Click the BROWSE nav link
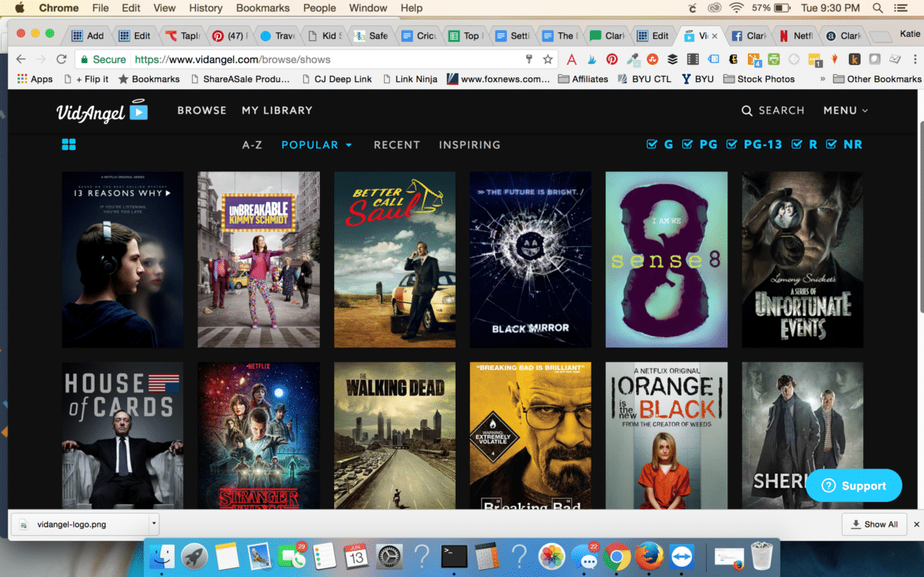The height and width of the screenshot is (577, 924). tap(202, 111)
